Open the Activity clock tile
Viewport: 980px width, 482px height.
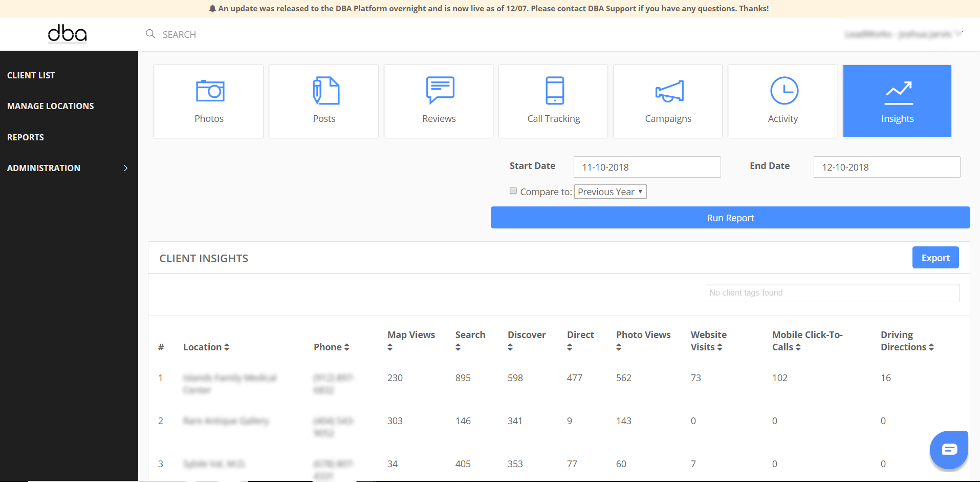pos(782,101)
